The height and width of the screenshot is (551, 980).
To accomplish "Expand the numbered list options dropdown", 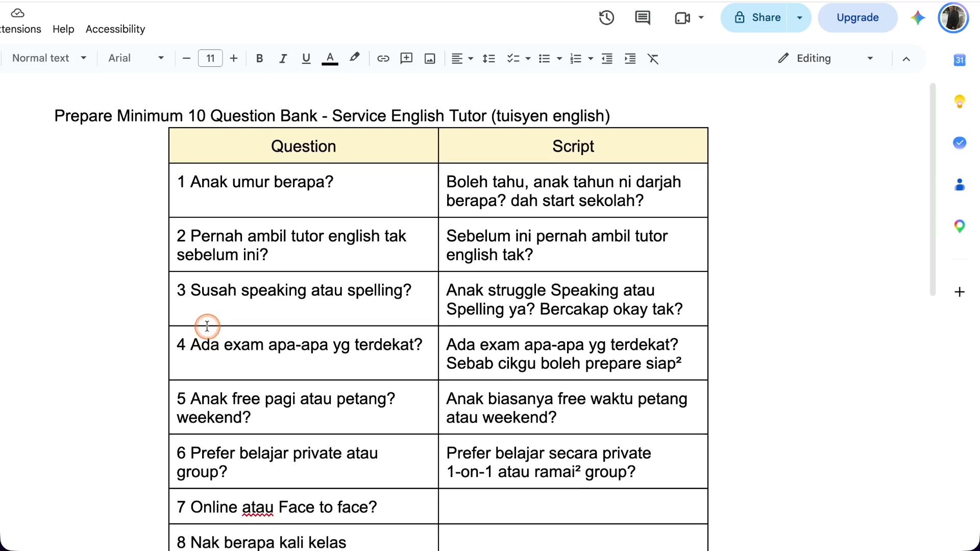I will (591, 59).
